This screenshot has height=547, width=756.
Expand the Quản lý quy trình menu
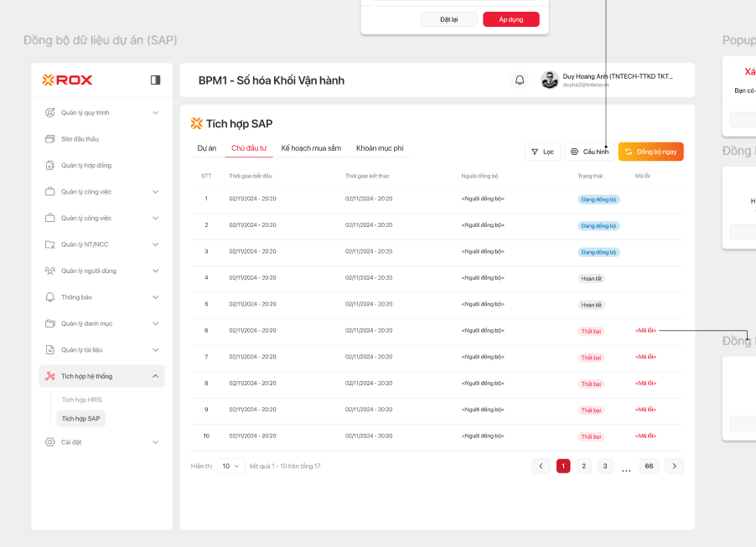point(155,113)
